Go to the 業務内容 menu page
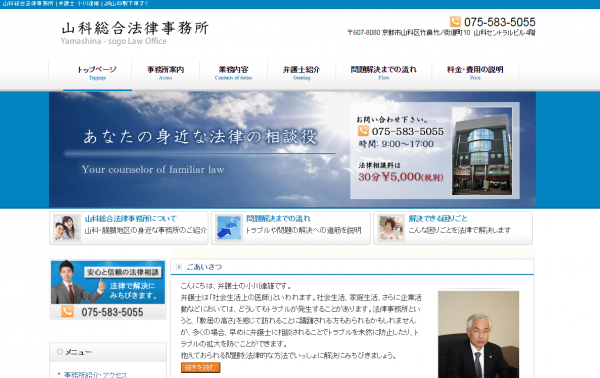 [233, 72]
